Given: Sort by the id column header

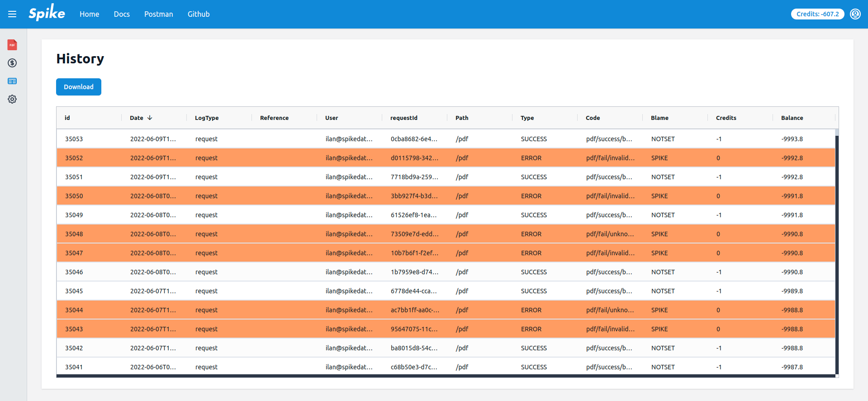Looking at the screenshot, I should click(x=67, y=118).
